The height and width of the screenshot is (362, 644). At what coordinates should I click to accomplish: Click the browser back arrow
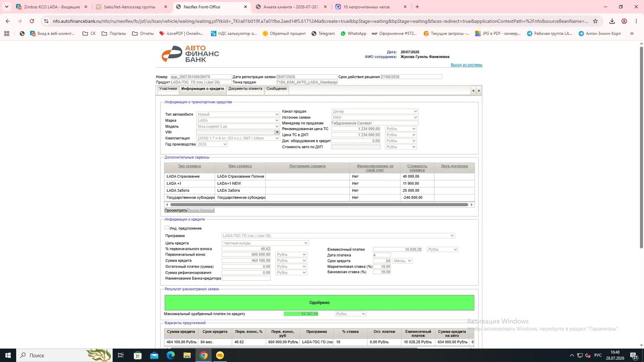tap(8, 21)
